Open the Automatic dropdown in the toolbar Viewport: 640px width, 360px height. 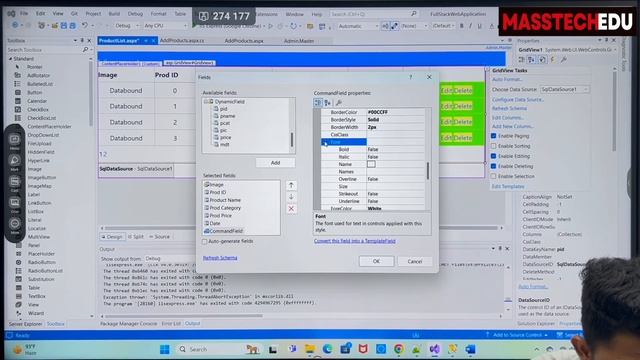358,26
